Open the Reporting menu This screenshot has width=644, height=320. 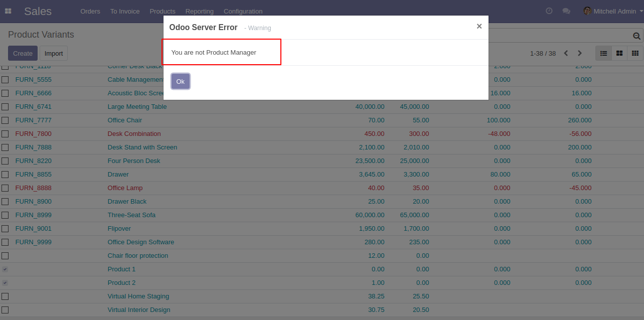click(x=200, y=11)
